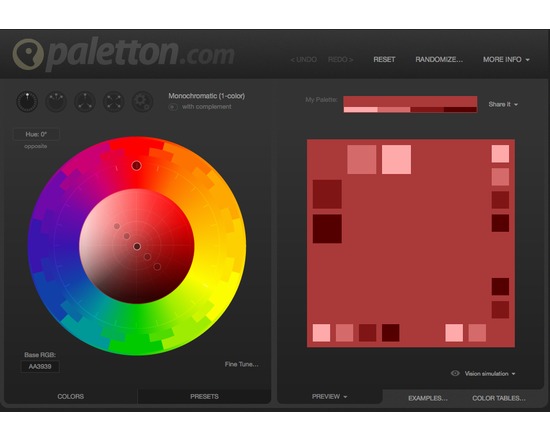Click the RESET button

tap(384, 60)
